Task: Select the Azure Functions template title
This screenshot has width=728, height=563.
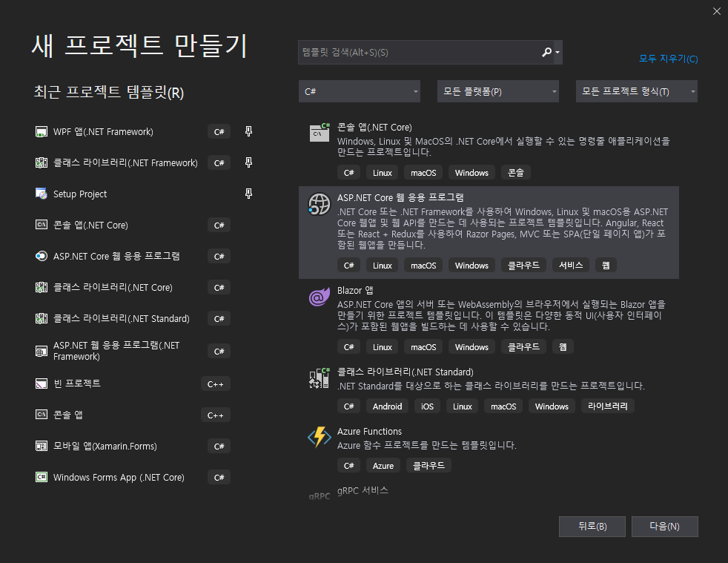Action: (369, 432)
